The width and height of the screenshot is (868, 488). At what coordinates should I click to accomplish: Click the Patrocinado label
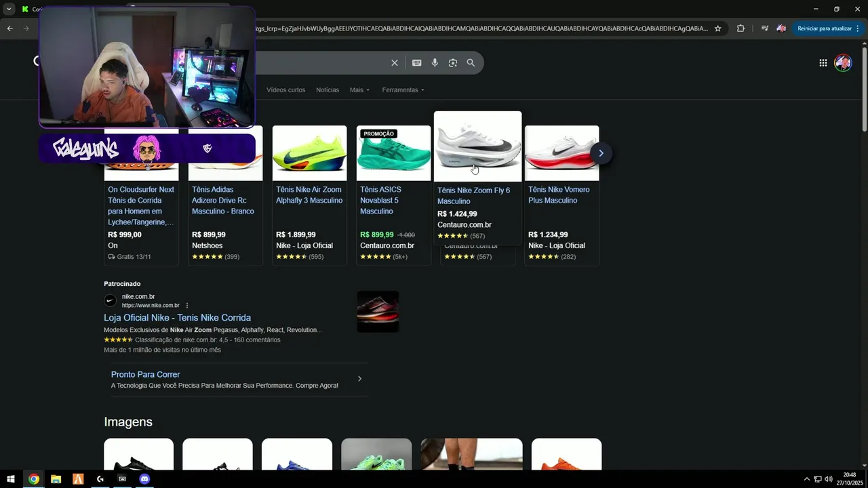click(x=122, y=284)
